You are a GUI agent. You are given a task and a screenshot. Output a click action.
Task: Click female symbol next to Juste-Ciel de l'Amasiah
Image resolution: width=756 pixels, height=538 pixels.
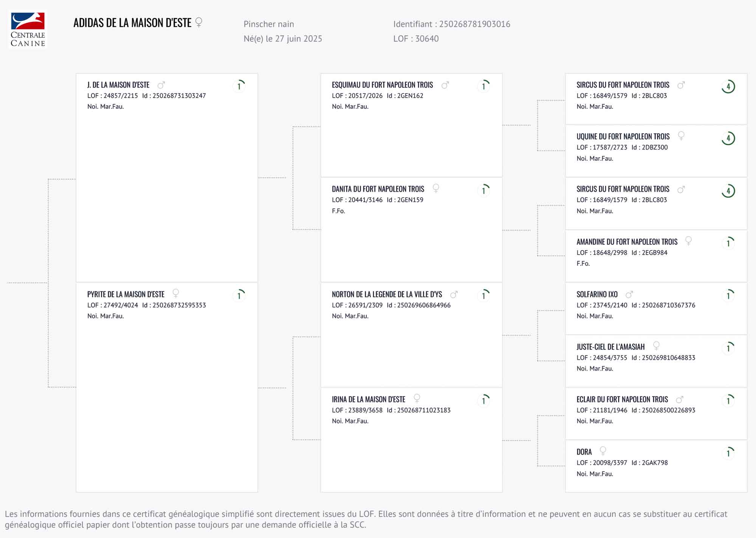[x=656, y=346]
